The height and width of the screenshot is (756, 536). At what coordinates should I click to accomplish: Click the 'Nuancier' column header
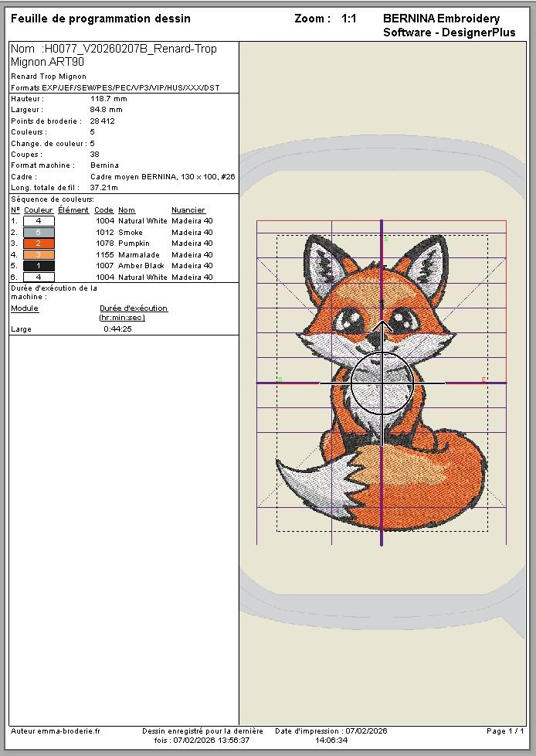(188, 210)
